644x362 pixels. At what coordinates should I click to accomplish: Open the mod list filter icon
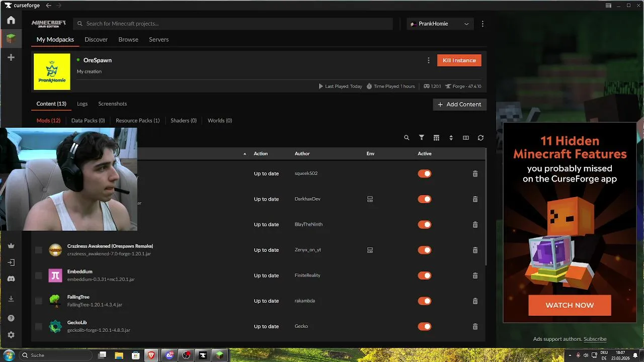(x=422, y=138)
